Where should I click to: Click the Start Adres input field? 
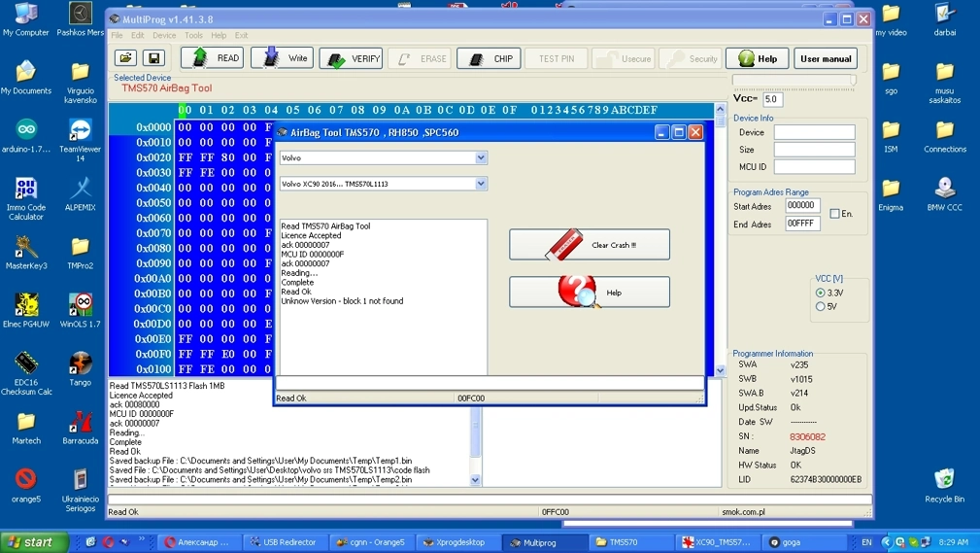pyautogui.click(x=802, y=205)
